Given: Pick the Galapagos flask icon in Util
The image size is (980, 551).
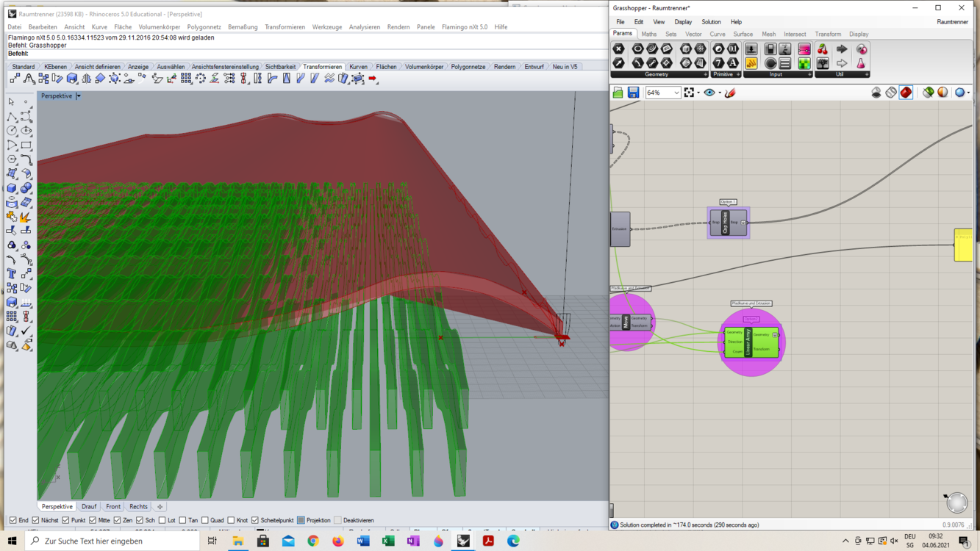Looking at the screenshot, I should pos(861,63).
